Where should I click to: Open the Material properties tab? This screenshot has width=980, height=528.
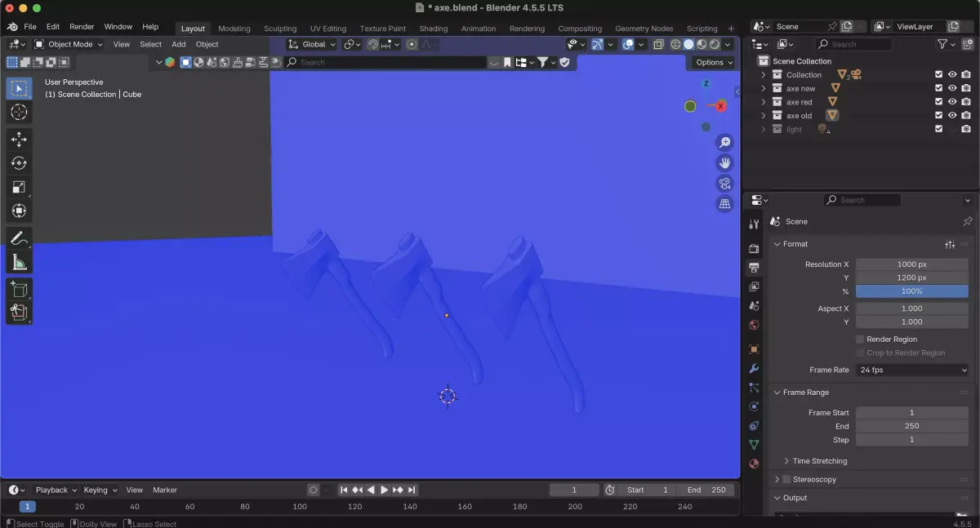[754, 464]
